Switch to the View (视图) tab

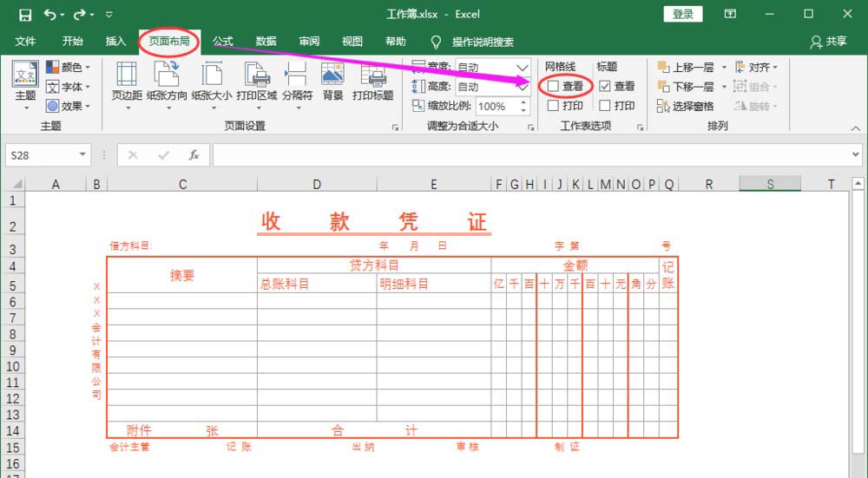pyautogui.click(x=352, y=42)
